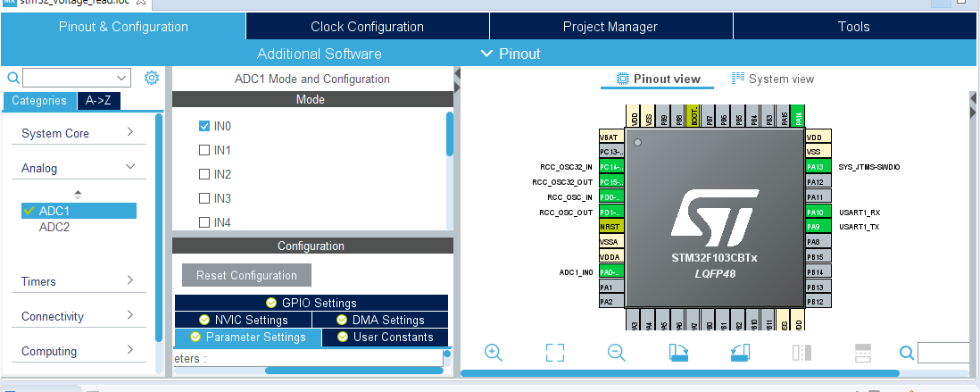This screenshot has width=980, height=392.
Task: Open the category search dropdown
Action: pyautogui.click(x=122, y=79)
